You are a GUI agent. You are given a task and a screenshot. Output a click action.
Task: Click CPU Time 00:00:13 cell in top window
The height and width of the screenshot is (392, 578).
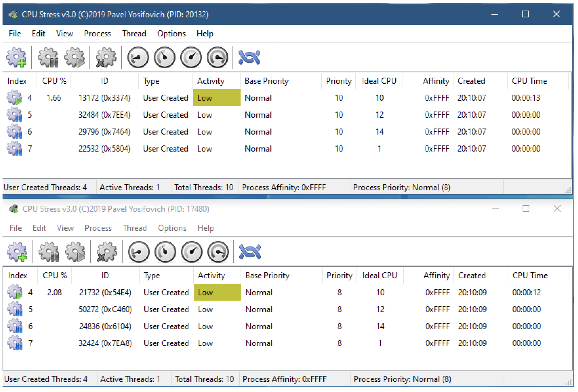click(x=526, y=98)
